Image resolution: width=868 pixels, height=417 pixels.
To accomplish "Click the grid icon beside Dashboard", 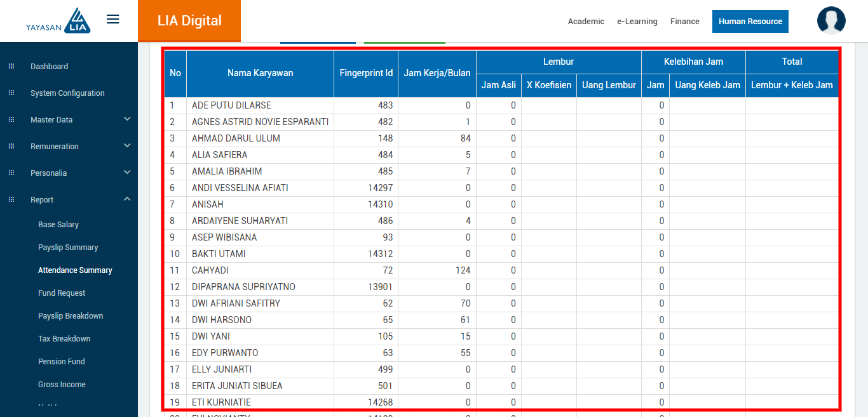I will pyautogui.click(x=11, y=67).
